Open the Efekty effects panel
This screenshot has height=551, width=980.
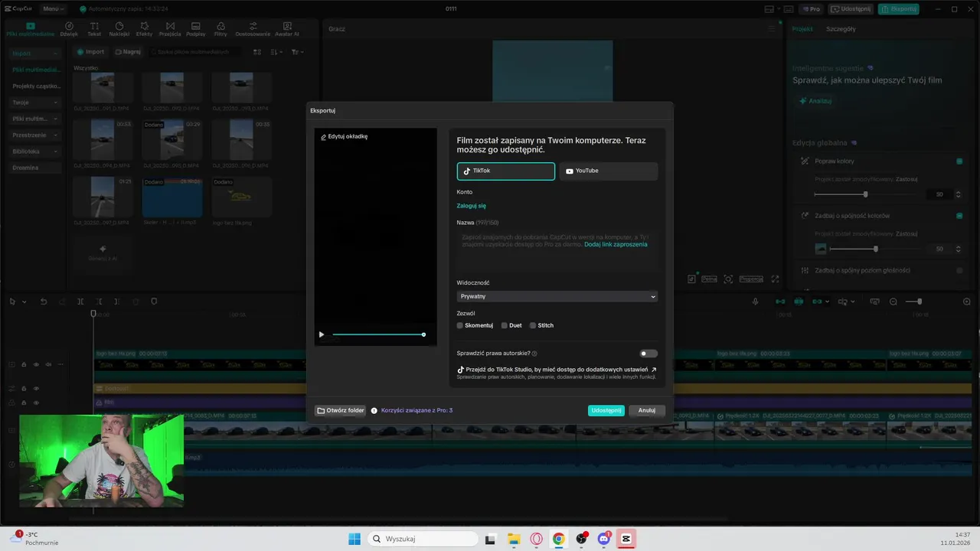[144, 29]
